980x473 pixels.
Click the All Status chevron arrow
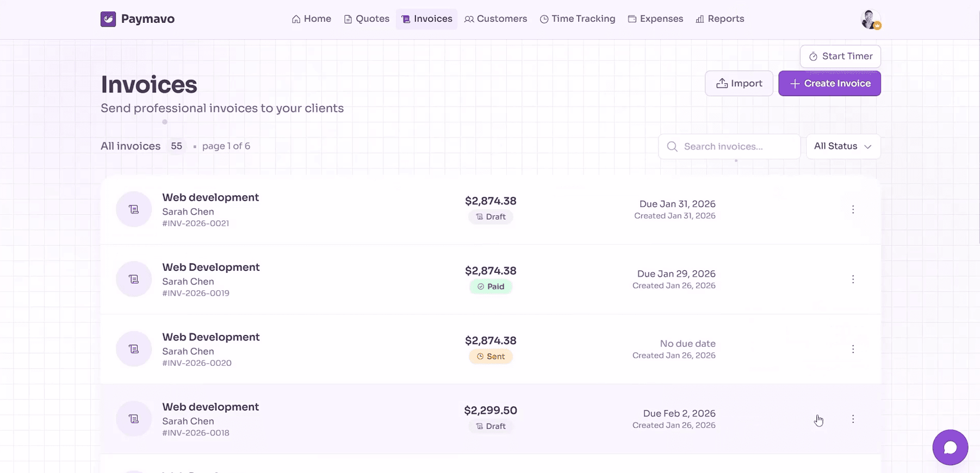pyautogui.click(x=868, y=147)
